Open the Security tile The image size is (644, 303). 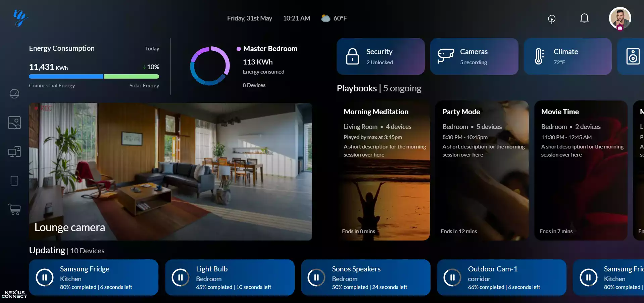(381, 56)
